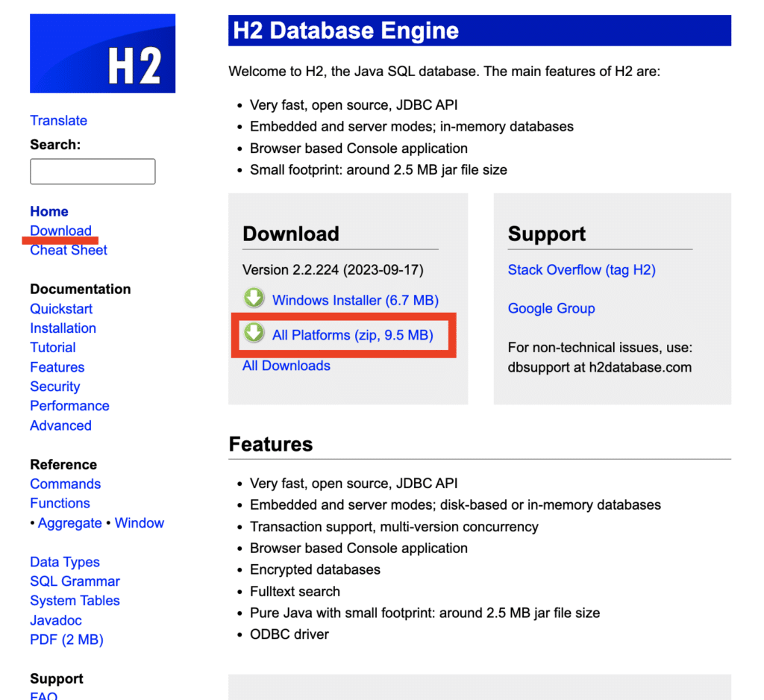View the Cheat Sheet
The height and width of the screenshot is (700, 764).
coord(69,250)
